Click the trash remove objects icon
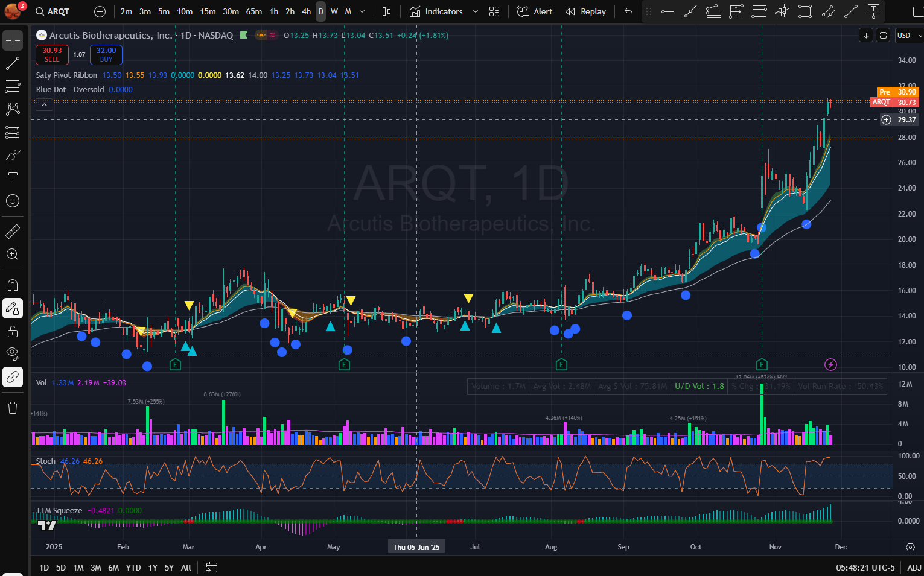 point(13,408)
